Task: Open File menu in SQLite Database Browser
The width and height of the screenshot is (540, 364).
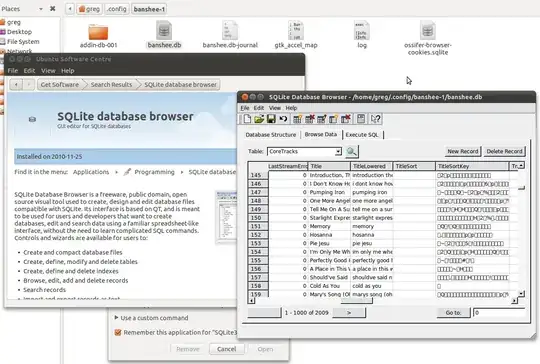Action: coord(245,108)
